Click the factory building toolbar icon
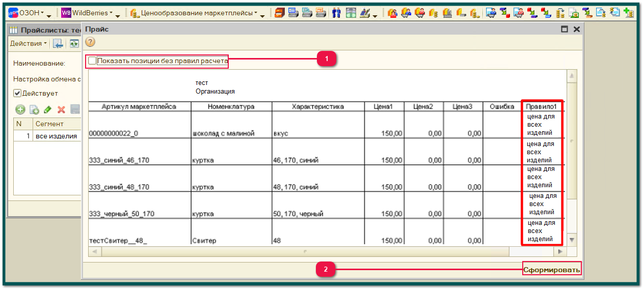 pyautogui.click(x=447, y=13)
